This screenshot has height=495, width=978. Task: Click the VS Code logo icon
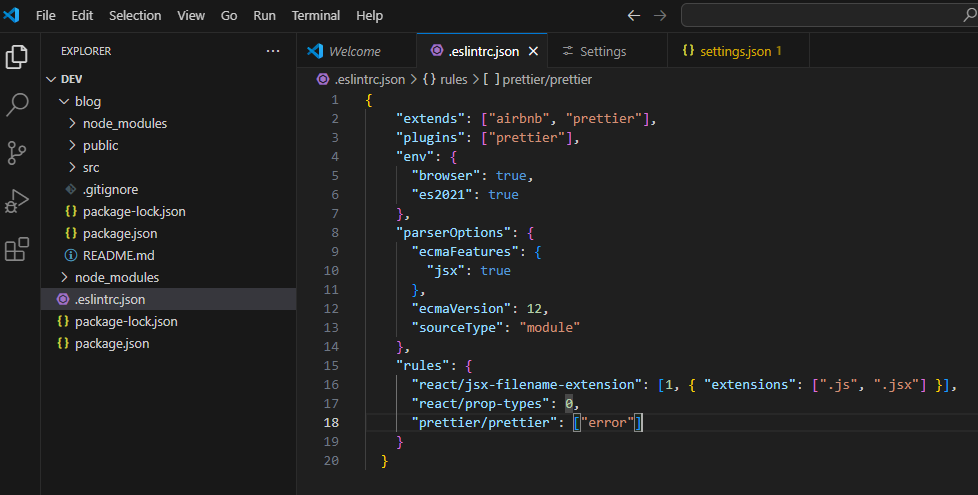(11, 15)
